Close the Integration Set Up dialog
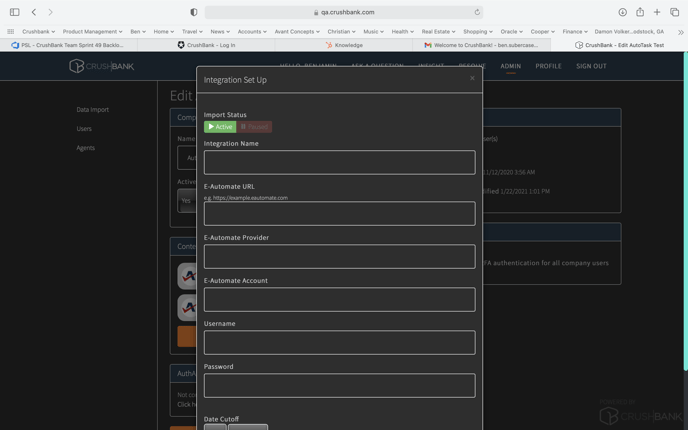This screenshot has height=430, width=688. (x=472, y=78)
